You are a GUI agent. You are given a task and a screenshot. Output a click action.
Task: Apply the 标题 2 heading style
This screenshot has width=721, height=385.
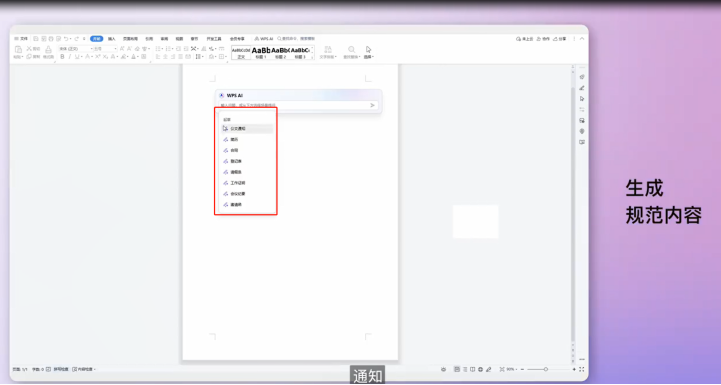coord(280,52)
